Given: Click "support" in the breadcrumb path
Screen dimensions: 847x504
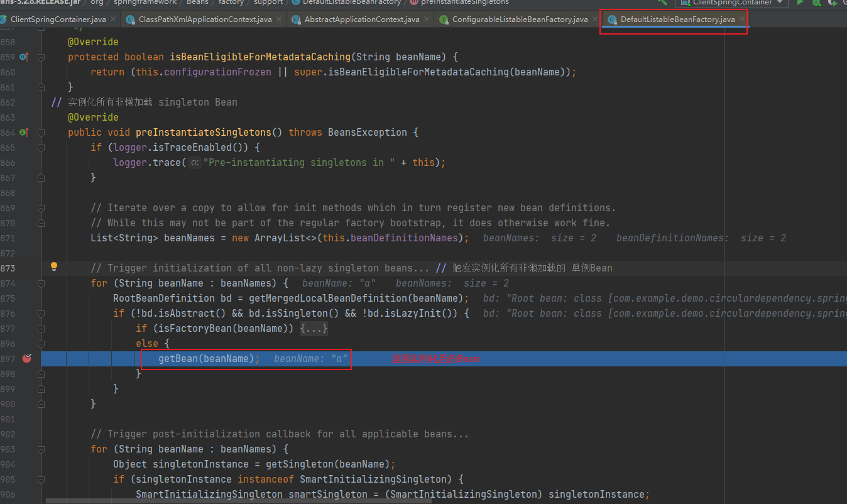Looking at the screenshot, I should pos(268,3).
